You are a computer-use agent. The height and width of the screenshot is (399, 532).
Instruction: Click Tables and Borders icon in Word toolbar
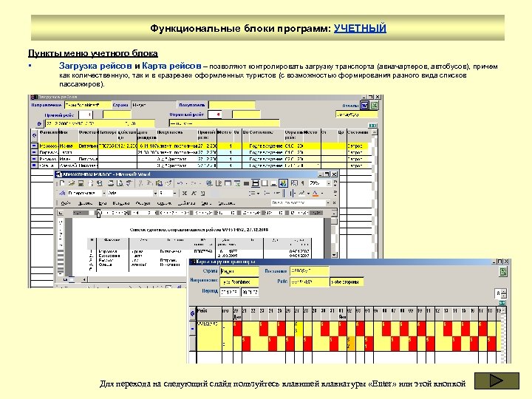point(219,183)
